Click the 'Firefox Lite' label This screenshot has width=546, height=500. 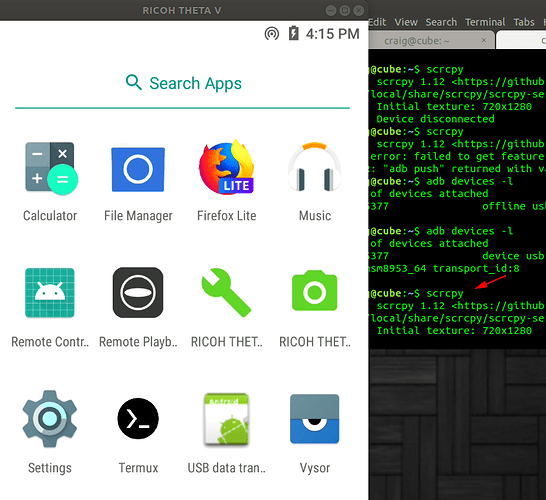226,216
